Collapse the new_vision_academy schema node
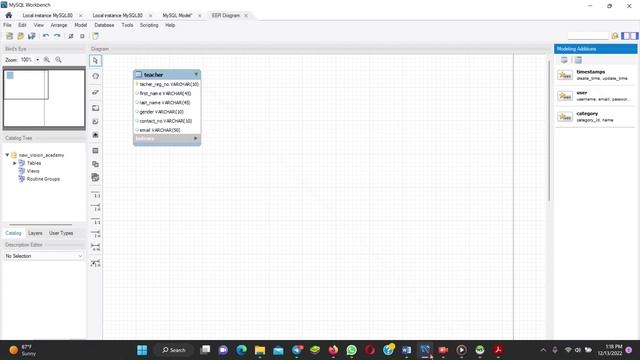The image size is (640, 360). [x=7, y=155]
